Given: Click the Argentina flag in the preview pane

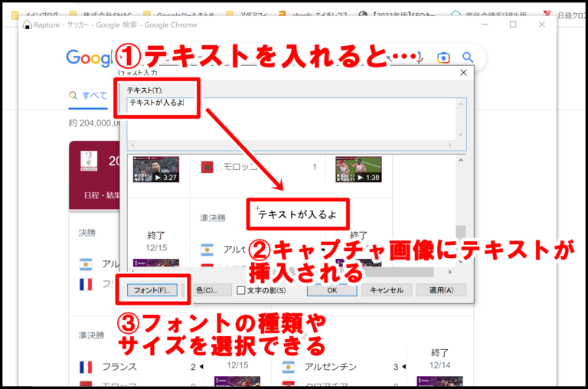Looking at the screenshot, I should (x=207, y=250).
